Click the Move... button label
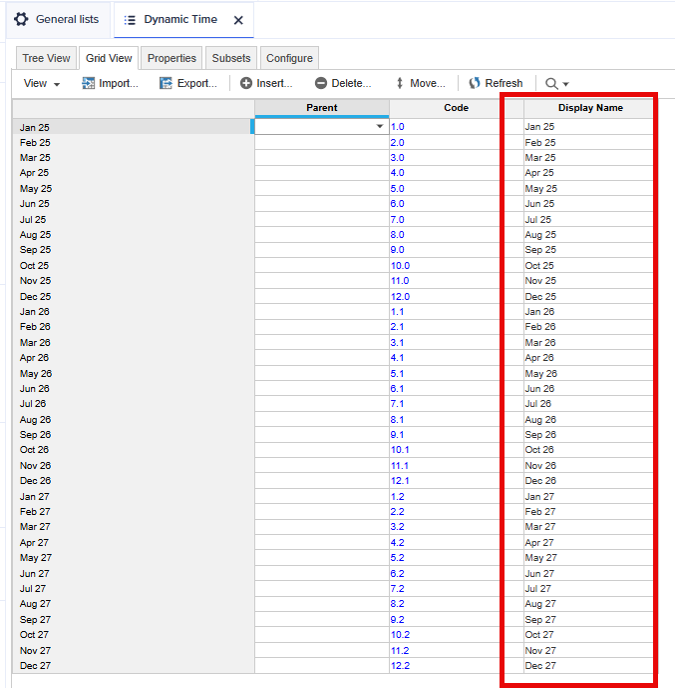Viewport: 676px width, 688px height. [x=428, y=83]
